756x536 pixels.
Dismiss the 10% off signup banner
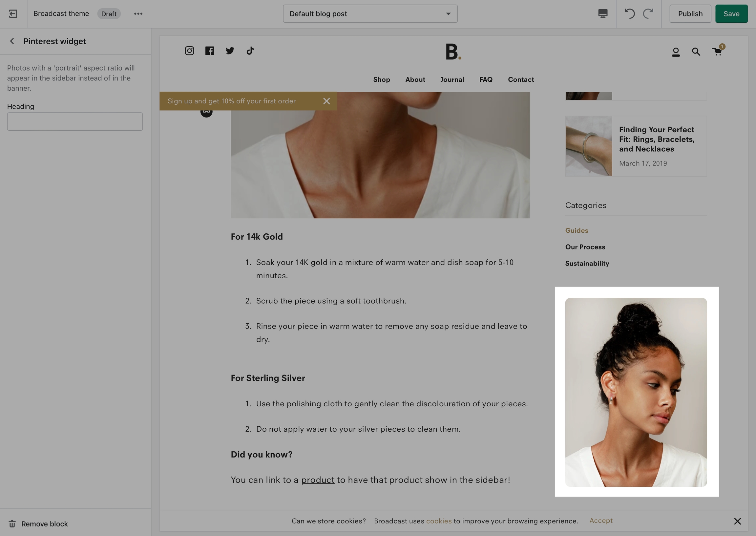tap(326, 101)
